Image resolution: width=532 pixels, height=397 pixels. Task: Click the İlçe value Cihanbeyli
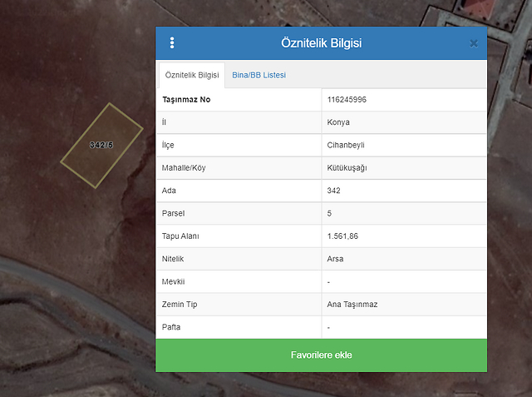pos(346,145)
